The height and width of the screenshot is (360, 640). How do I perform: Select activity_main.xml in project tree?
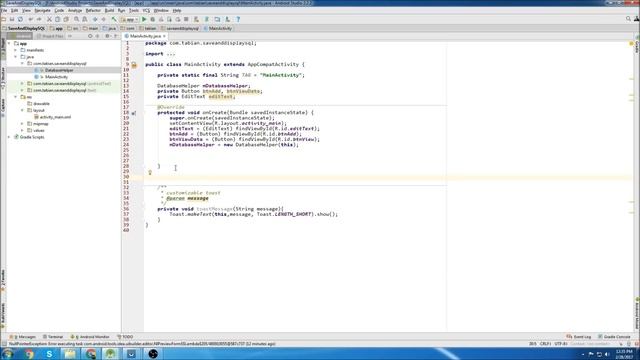pos(55,117)
